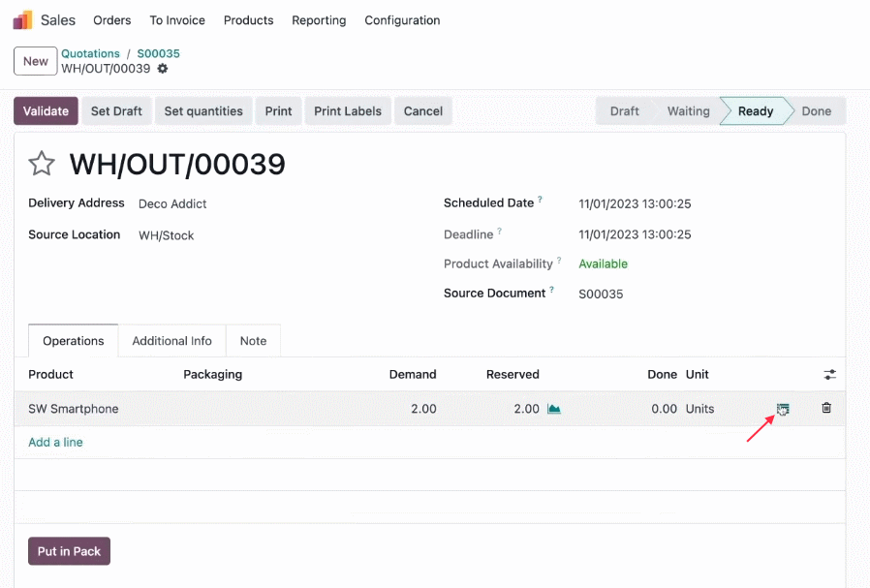Switch to the Operations tab
The height and width of the screenshot is (588, 870).
[74, 341]
